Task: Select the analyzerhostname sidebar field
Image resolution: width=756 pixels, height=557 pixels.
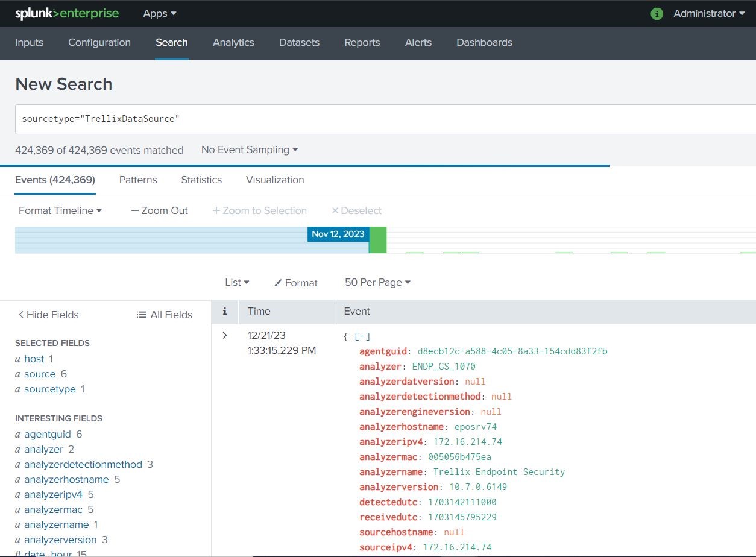Action: tap(66, 479)
